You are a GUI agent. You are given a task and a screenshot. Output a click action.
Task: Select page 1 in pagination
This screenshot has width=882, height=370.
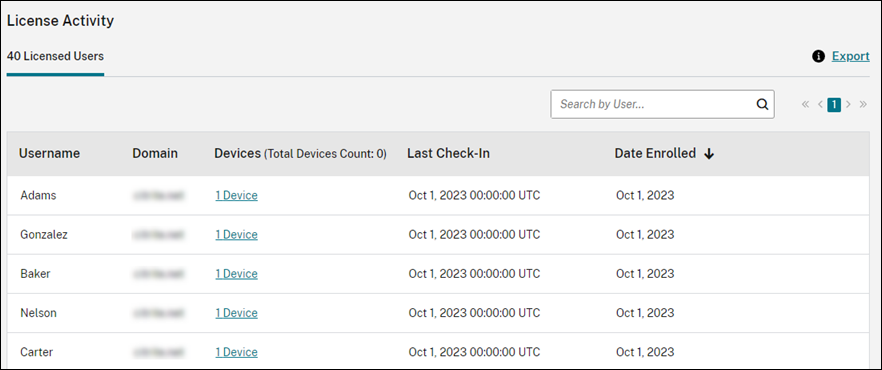pos(834,105)
